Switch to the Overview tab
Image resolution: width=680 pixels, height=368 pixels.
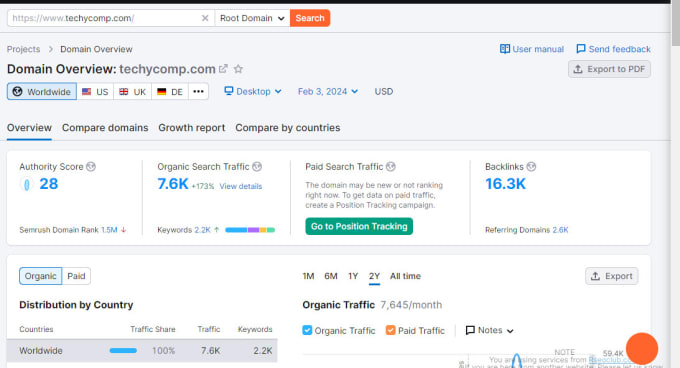point(29,128)
